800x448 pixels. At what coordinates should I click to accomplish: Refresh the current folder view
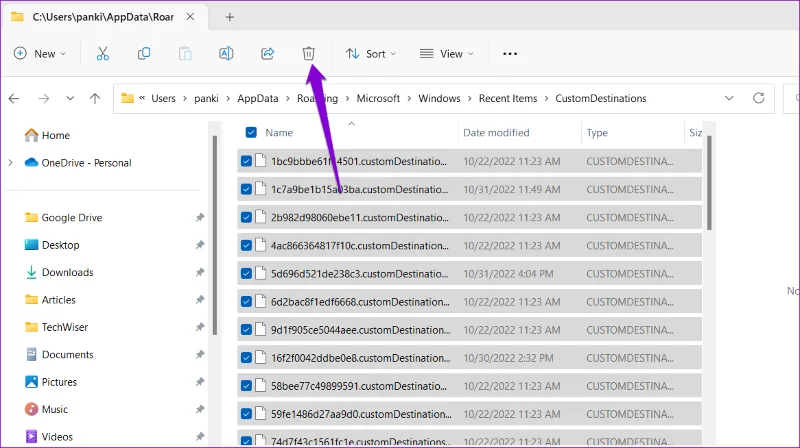tap(759, 98)
